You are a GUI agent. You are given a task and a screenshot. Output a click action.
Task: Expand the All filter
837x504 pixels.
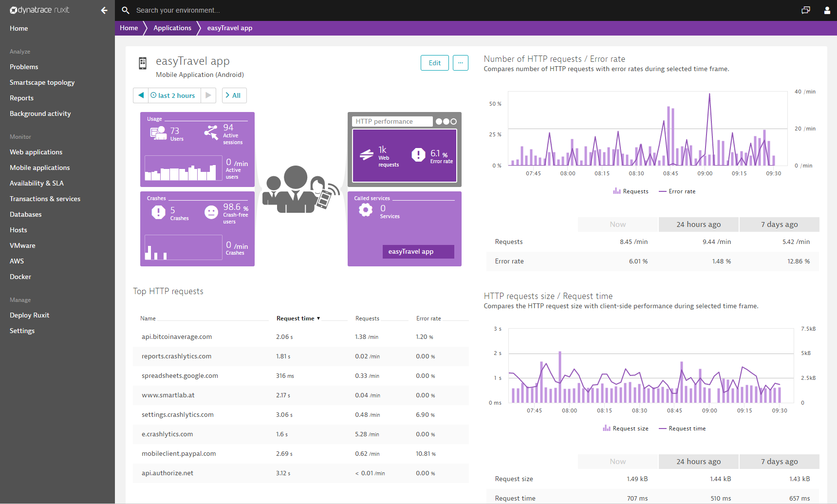234,95
